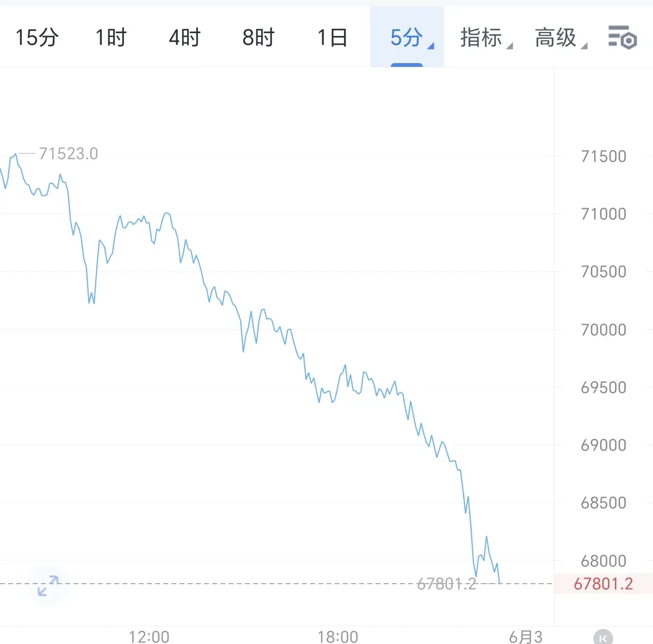Click the 71500 price scale label
The image size is (653, 644).
(x=603, y=157)
